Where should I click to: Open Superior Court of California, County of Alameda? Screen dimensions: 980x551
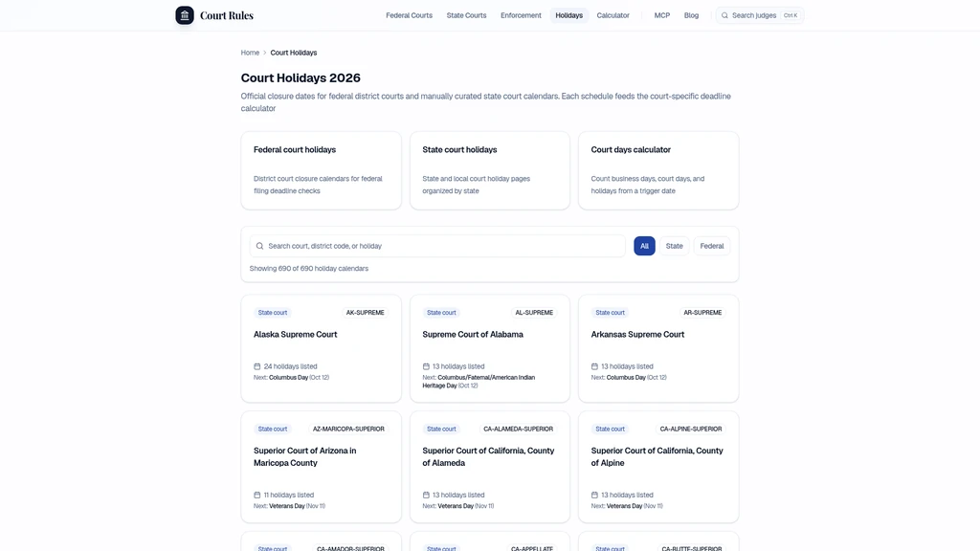490,467
